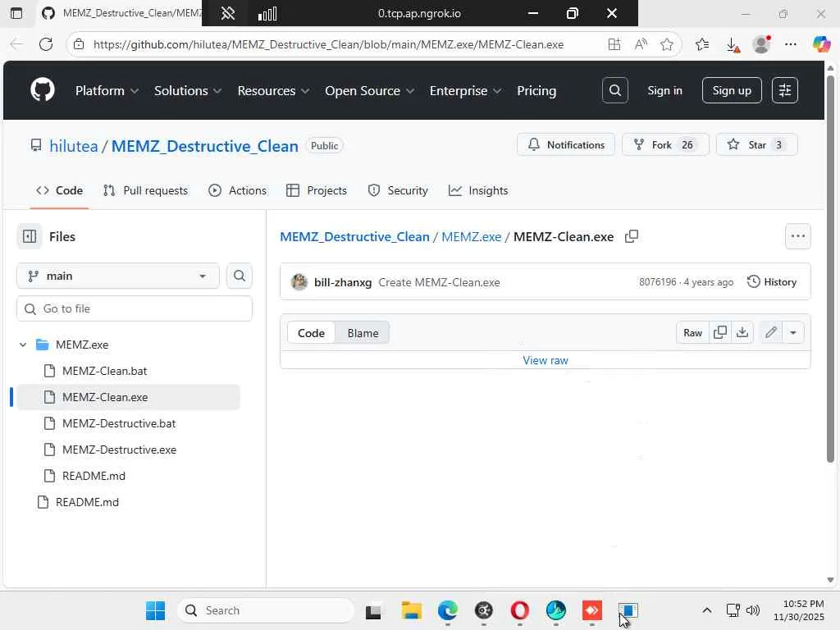Collapse the file tree panel icon
This screenshot has width=840, height=630.
click(30, 236)
